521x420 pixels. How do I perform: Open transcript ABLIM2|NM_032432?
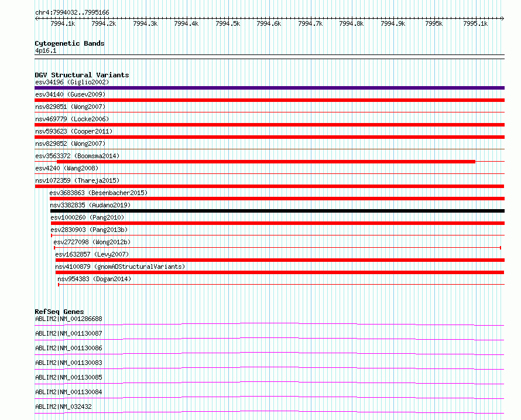pyautogui.click(x=63, y=407)
